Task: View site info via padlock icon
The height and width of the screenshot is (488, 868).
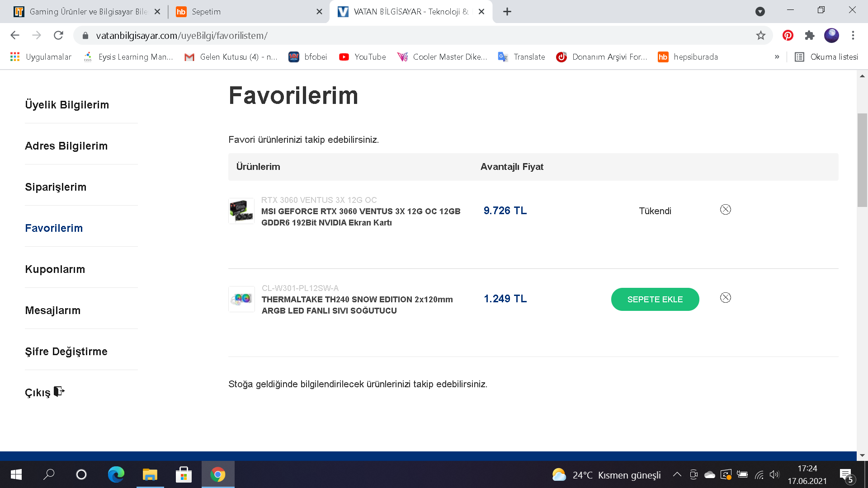Action: (x=85, y=35)
